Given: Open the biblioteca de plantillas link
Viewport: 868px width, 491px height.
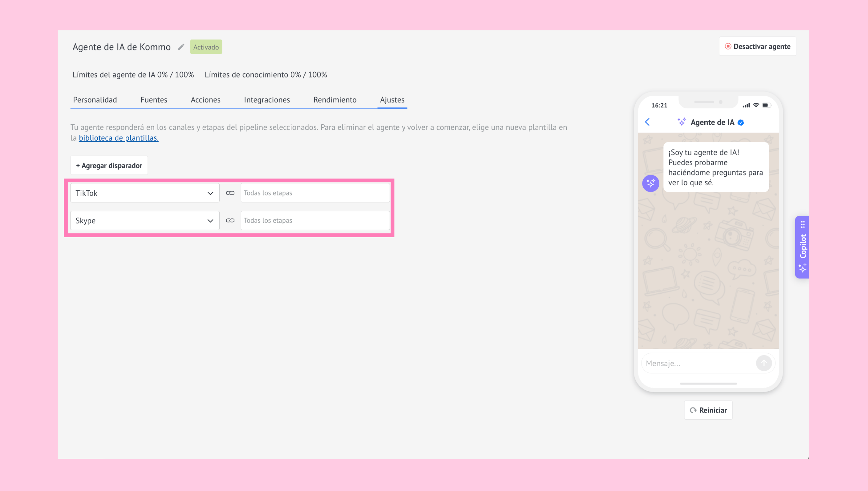Looking at the screenshot, I should coord(118,138).
